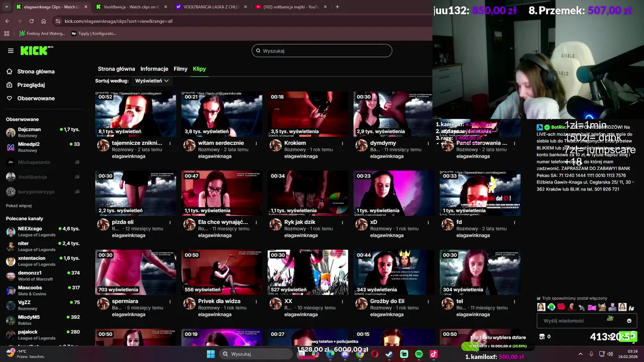Click the KICK logo

click(37, 50)
